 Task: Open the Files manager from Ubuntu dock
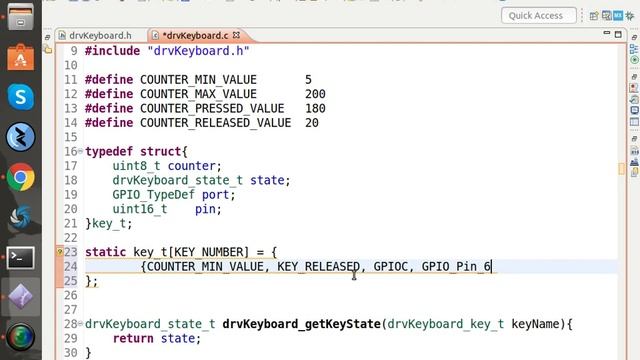coord(20,16)
